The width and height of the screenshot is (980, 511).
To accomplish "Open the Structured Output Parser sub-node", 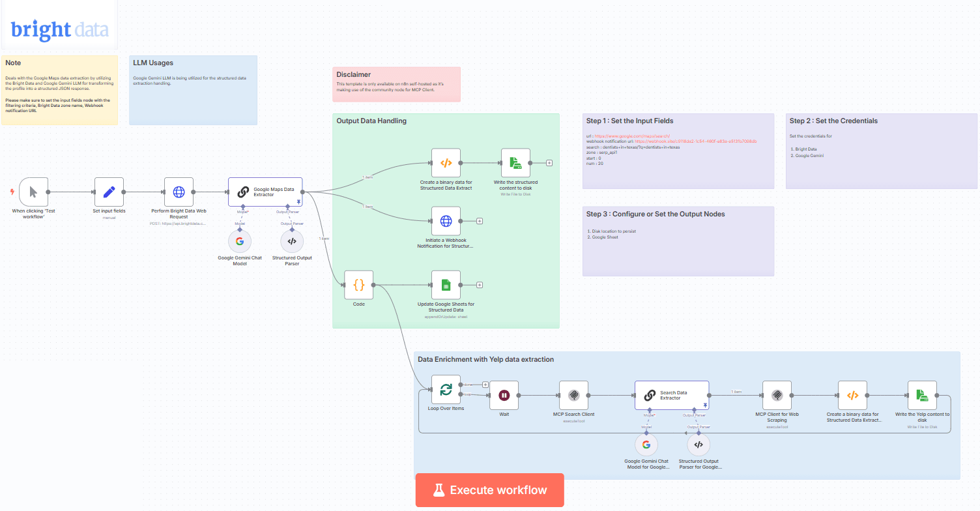I will pyautogui.click(x=292, y=241).
